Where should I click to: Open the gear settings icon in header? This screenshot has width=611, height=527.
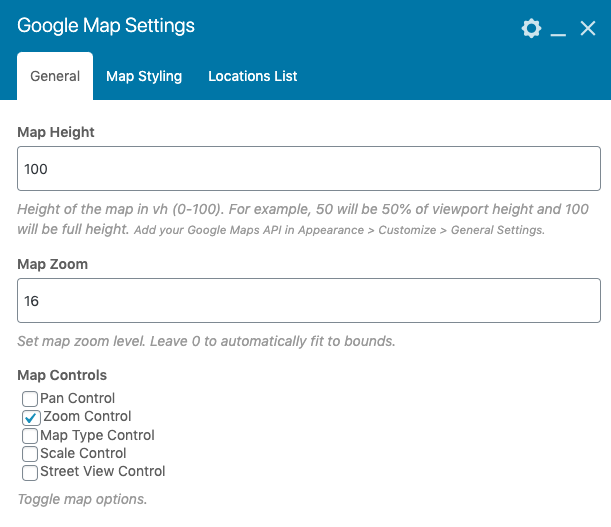531,28
